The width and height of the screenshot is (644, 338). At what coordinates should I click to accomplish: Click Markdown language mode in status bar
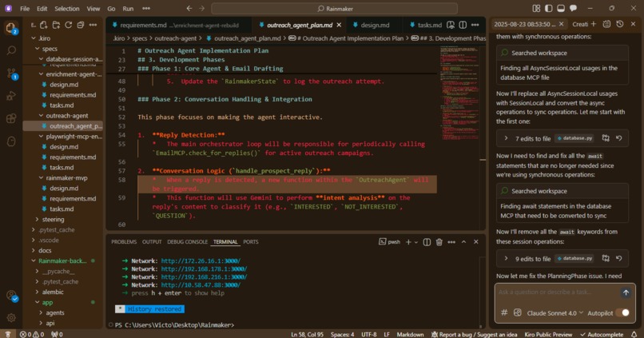[x=410, y=334]
